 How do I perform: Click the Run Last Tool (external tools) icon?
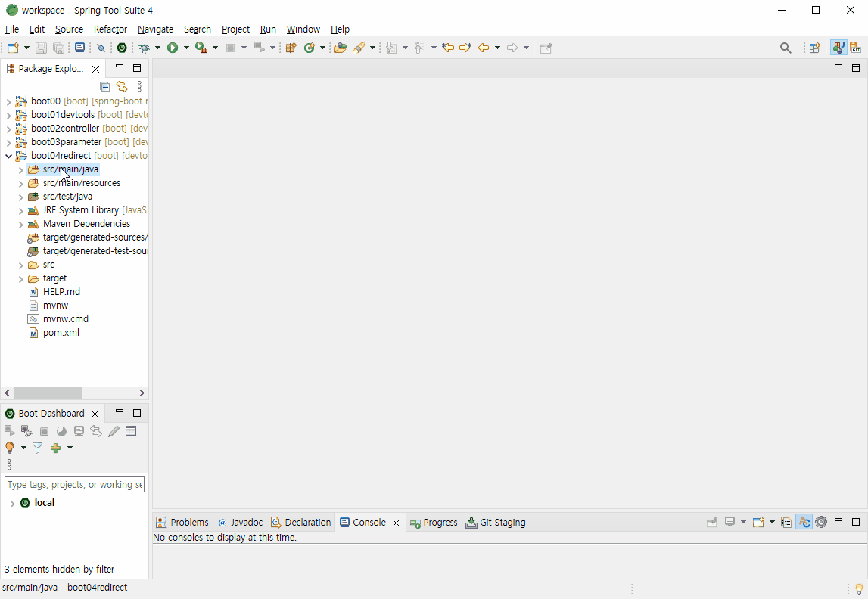pyautogui.click(x=201, y=48)
